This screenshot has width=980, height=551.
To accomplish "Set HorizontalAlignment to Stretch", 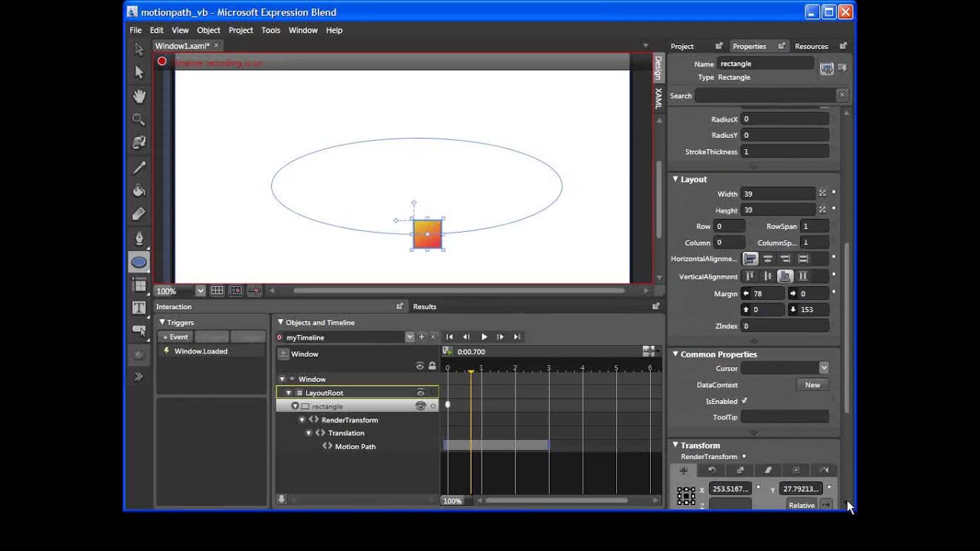I will click(x=803, y=259).
